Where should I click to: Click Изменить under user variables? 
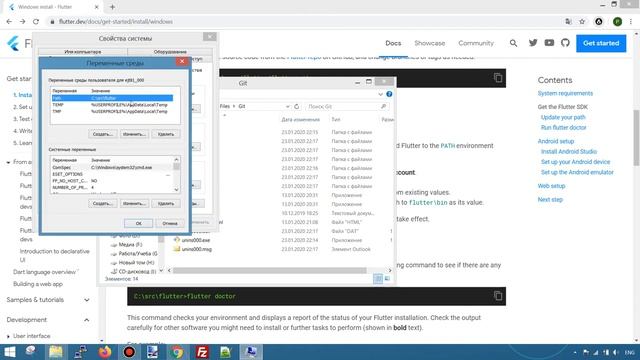(x=134, y=134)
